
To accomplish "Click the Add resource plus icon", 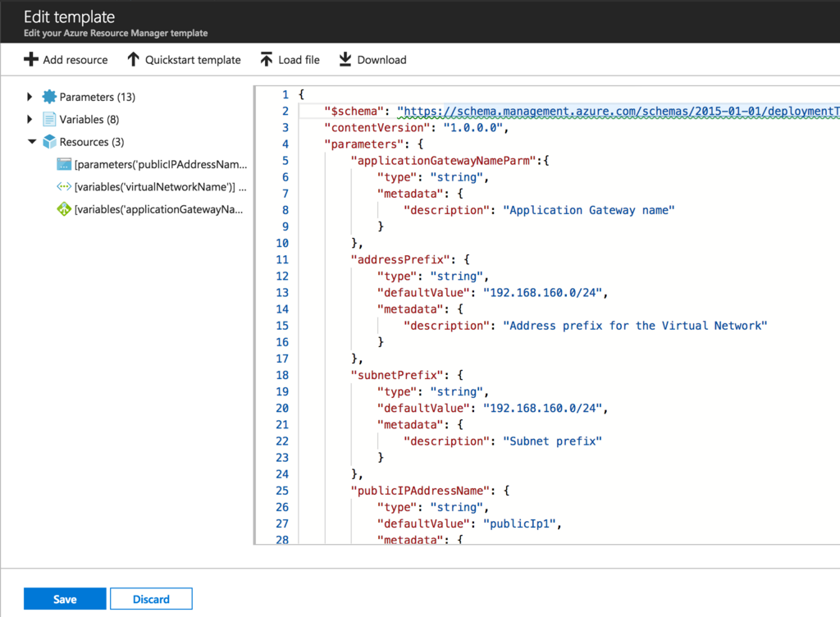I will tap(31, 59).
